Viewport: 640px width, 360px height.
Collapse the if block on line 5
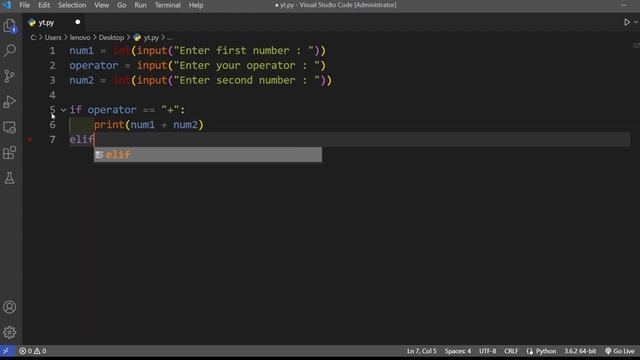pyautogui.click(x=63, y=110)
